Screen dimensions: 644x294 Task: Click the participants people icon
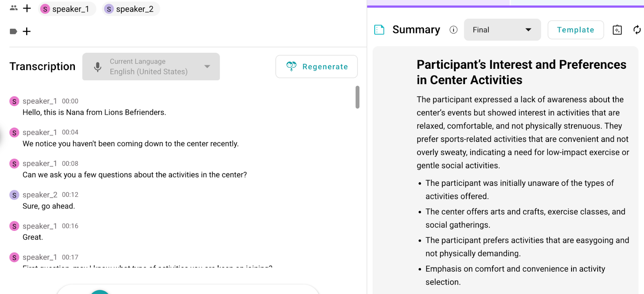[14, 8]
